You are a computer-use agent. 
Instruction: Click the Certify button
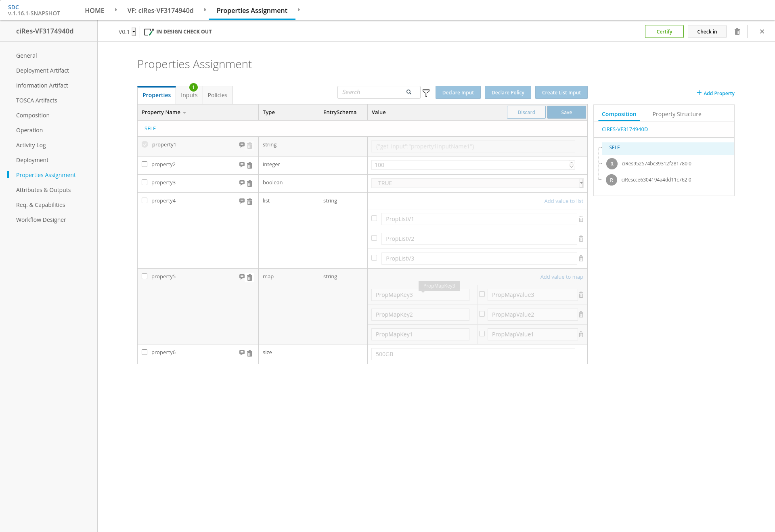tap(664, 31)
